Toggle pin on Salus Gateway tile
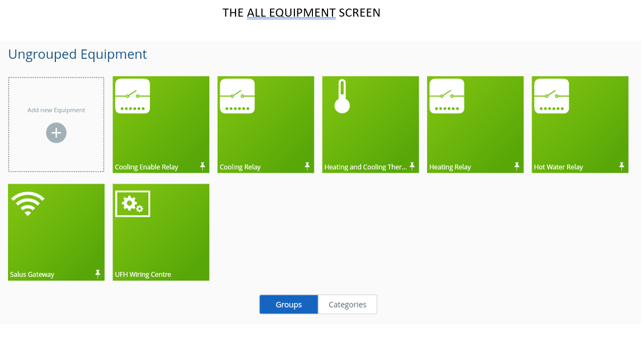Viewport: 644px width, 356px height. click(x=98, y=273)
